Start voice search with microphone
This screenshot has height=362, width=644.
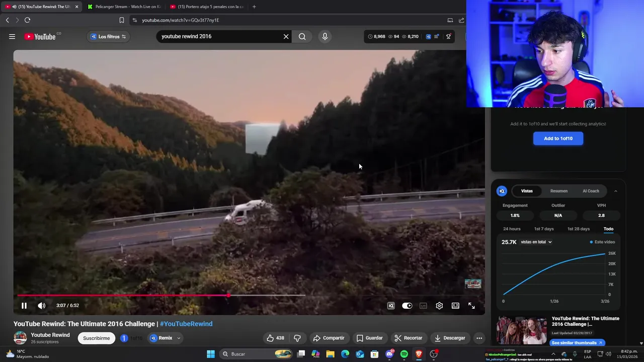325,36
